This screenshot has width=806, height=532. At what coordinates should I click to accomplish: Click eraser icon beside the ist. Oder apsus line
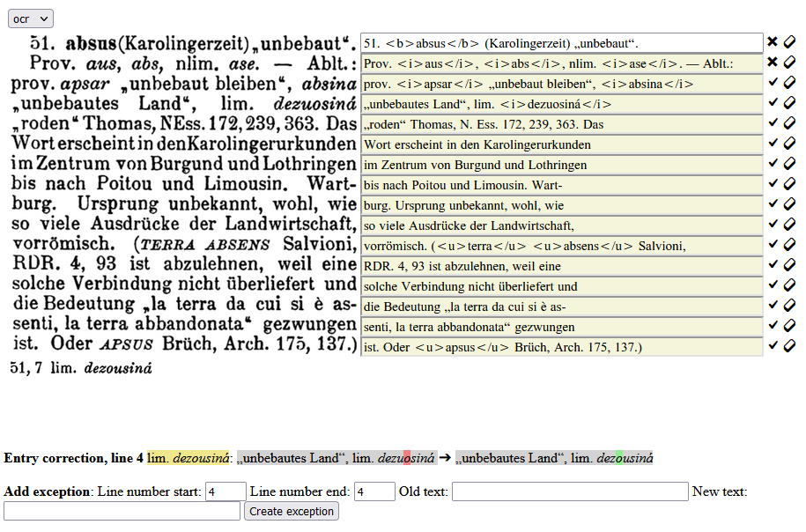pos(789,346)
